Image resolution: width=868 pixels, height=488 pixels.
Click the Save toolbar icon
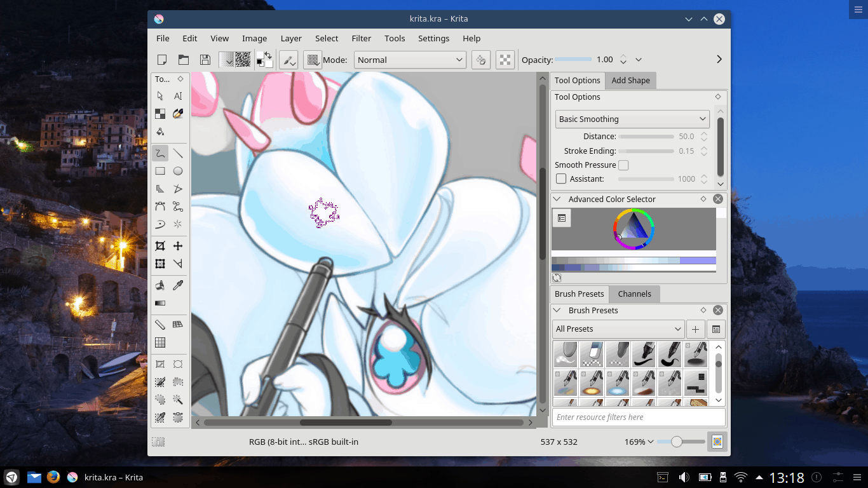click(205, 60)
